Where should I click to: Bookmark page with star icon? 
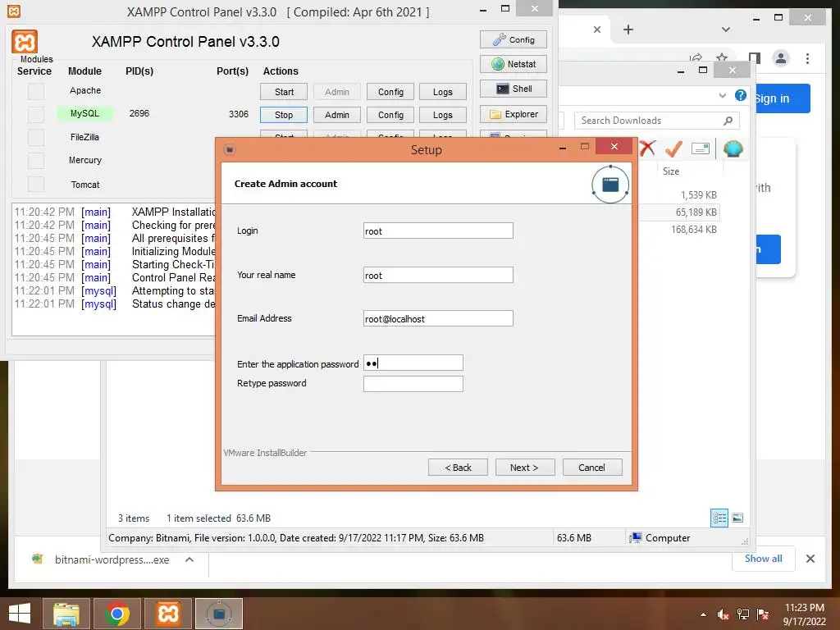click(722, 58)
